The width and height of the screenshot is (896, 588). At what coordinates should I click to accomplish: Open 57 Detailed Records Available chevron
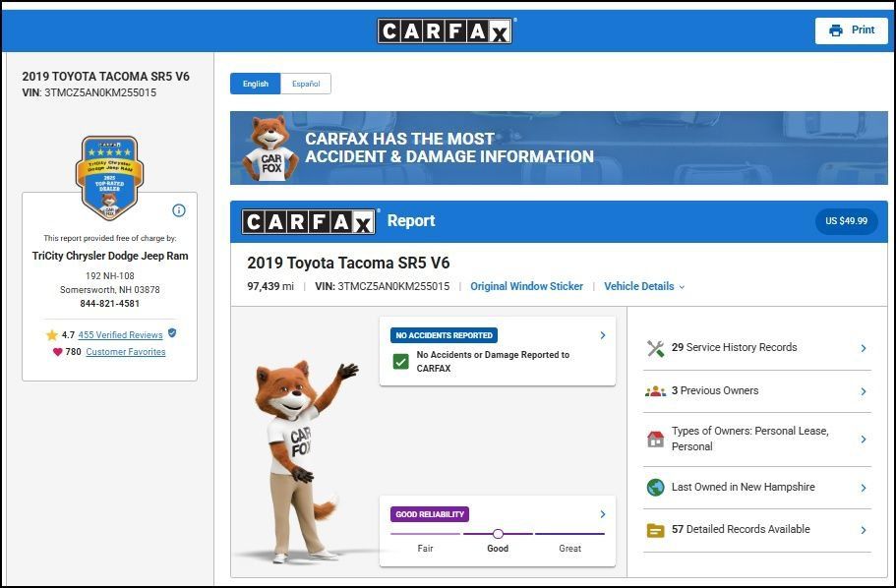coord(864,530)
